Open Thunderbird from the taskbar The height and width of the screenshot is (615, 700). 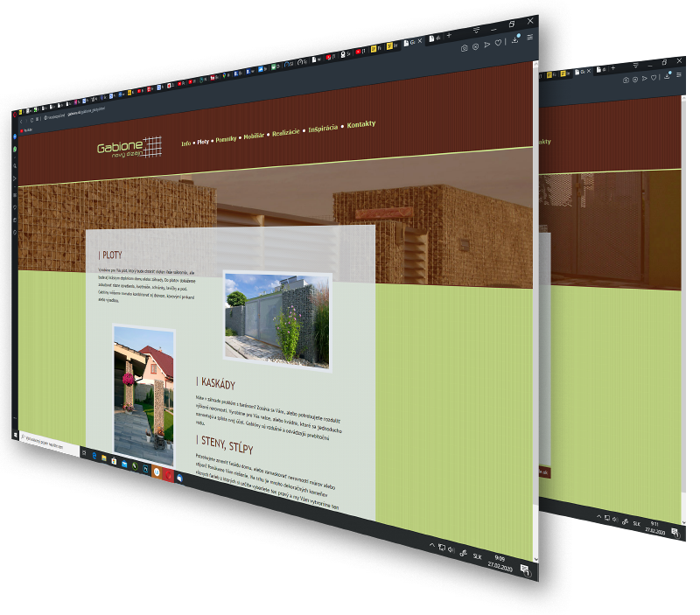pos(180,479)
